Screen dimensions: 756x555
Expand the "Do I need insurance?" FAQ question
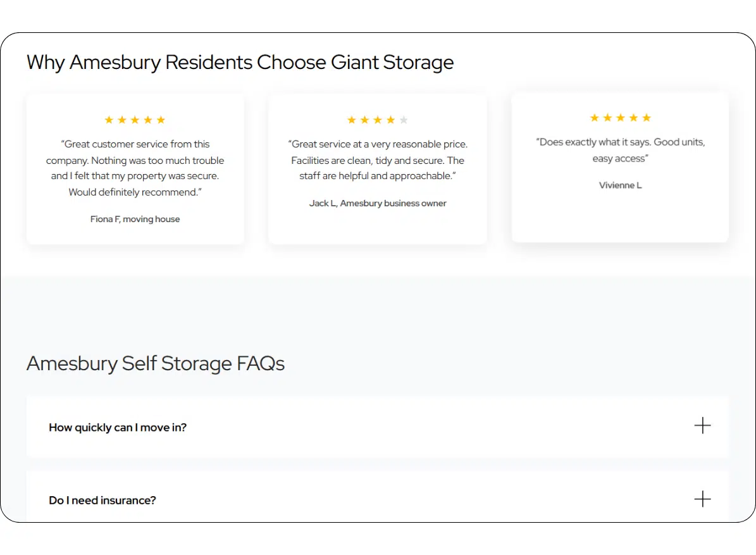(102, 500)
